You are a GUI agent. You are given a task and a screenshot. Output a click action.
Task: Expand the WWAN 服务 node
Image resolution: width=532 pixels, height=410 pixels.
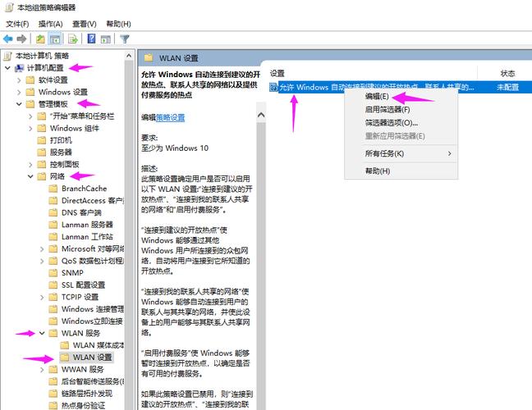[x=42, y=369]
